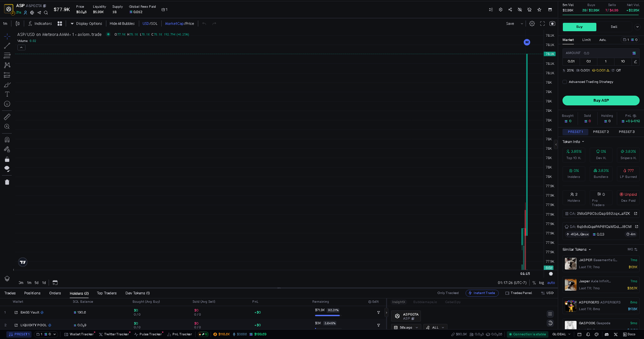Activate the chart zoom-in tool

[x=7, y=126]
